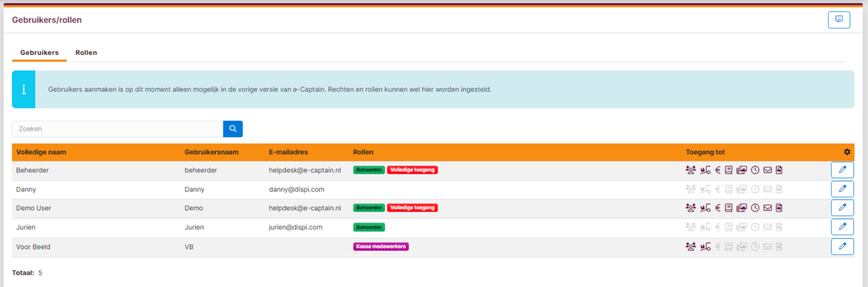Click the document icon in Demo User row
This screenshot has height=287, width=868.
779,208
